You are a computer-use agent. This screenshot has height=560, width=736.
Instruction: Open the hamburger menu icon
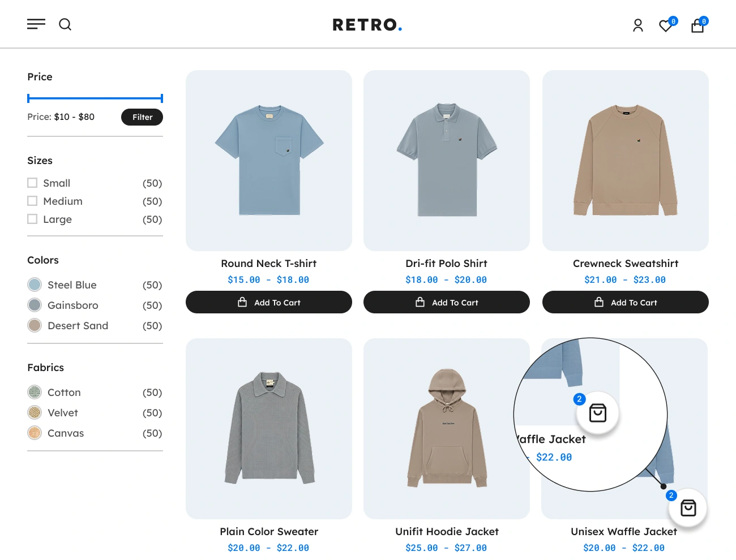[x=36, y=24]
